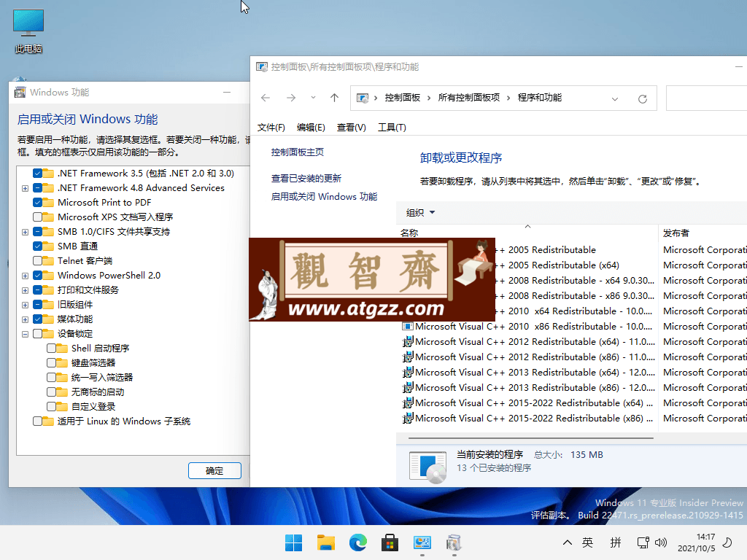Enable Microsoft XPS 文档写入程序 checkbox
747x560 pixels.
pyautogui.click(x=37, y=217)
